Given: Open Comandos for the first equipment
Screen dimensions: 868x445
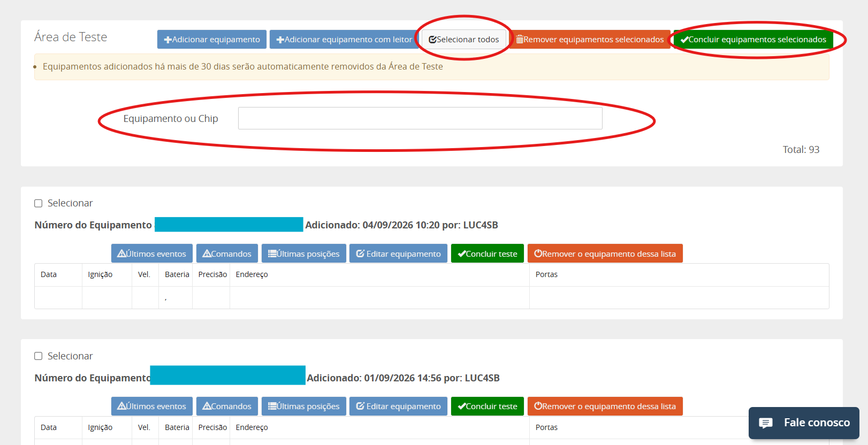Looking at the screenshot, I should [x=227, y=254].
